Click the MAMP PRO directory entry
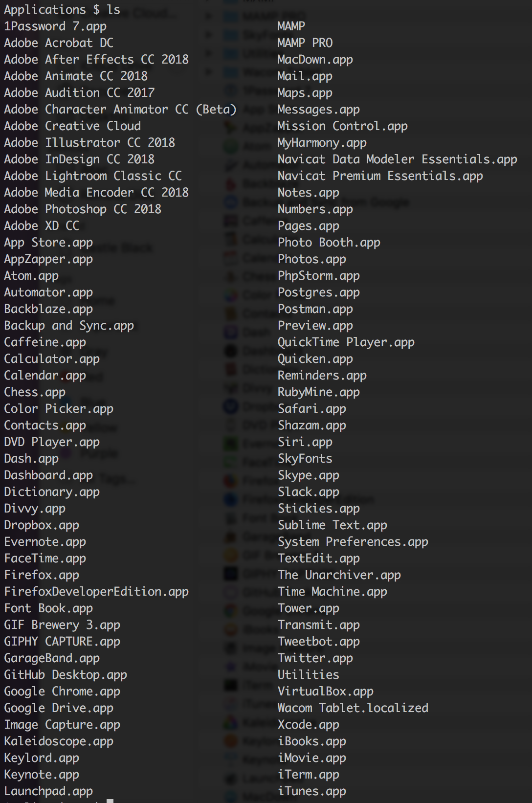This screenshot has height=803, width=532. (305, 43)
